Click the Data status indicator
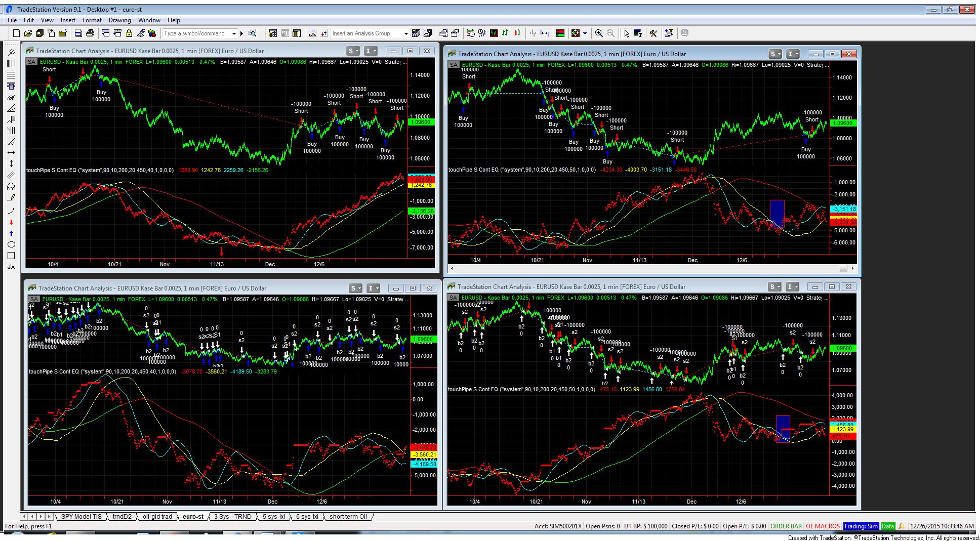Viewport: 980px width, 541px height. pos(888,526)
